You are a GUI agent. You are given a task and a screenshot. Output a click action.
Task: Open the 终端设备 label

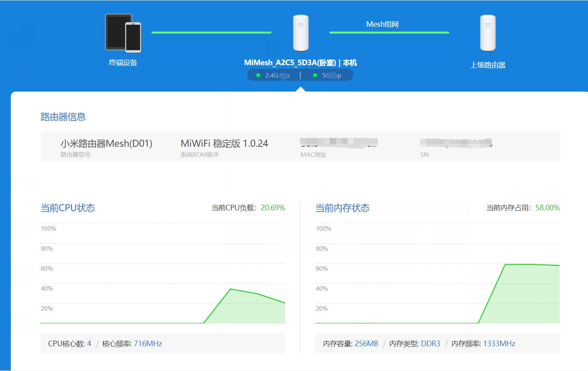123,63
